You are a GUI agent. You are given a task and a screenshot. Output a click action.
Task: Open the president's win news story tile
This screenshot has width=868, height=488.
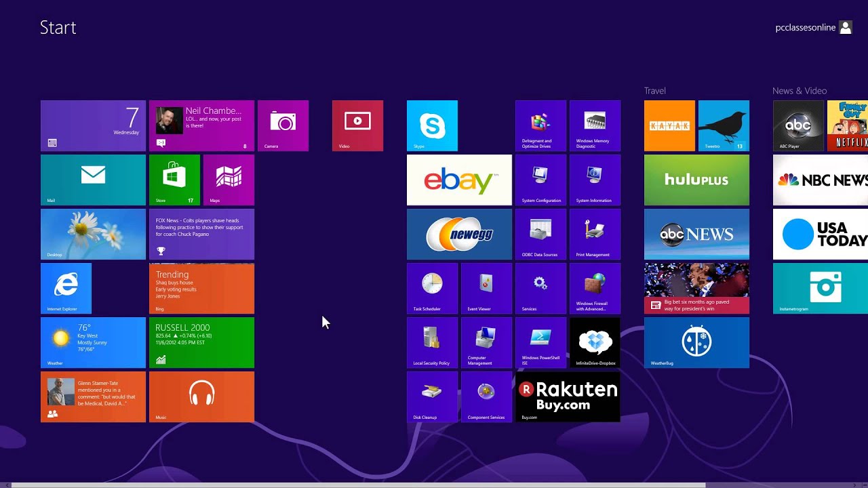click(696, 288)
